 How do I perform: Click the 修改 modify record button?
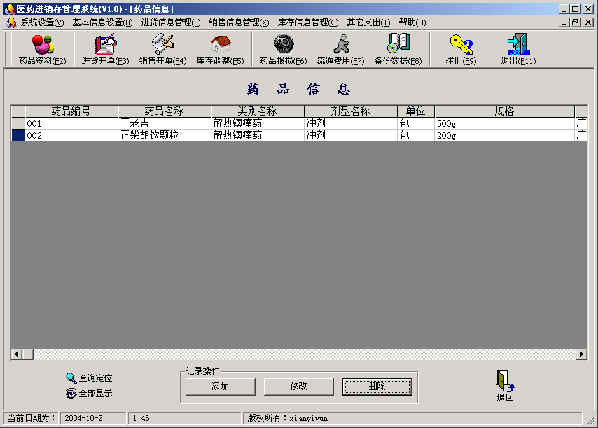[299, 386]
